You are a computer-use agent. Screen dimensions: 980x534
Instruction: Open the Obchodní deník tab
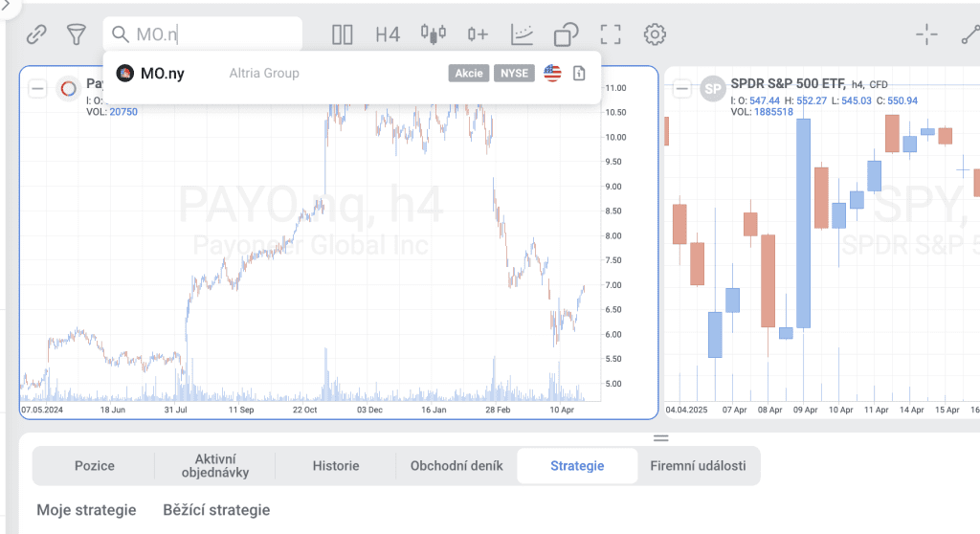457,466
